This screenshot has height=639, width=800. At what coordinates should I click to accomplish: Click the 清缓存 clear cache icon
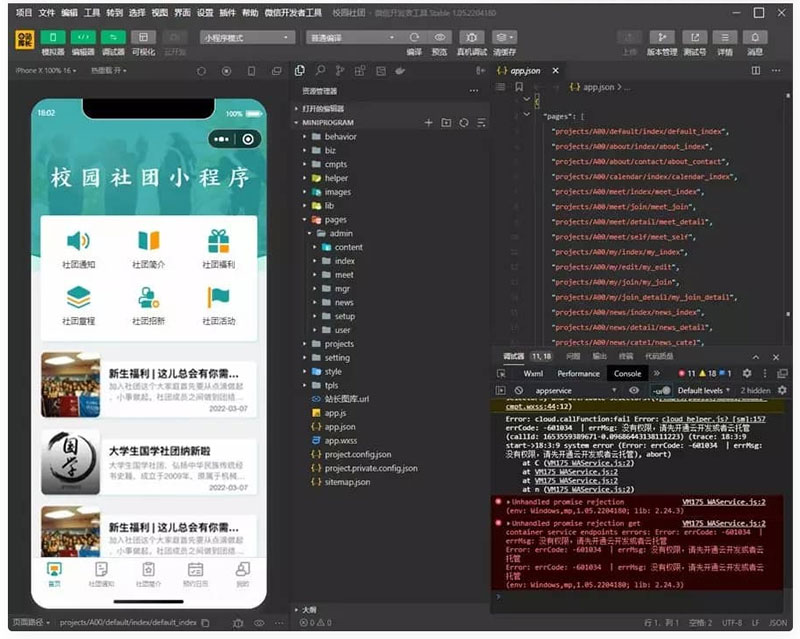coord(505,37)
